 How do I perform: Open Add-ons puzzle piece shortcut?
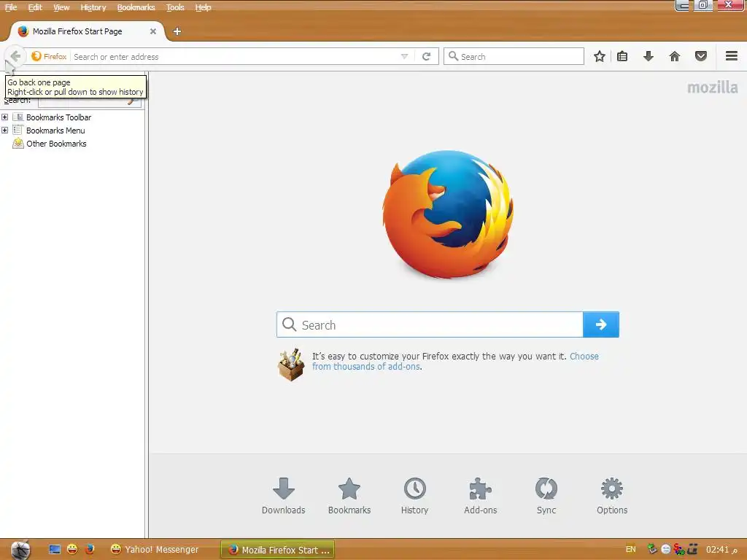[x=480, y=496]
